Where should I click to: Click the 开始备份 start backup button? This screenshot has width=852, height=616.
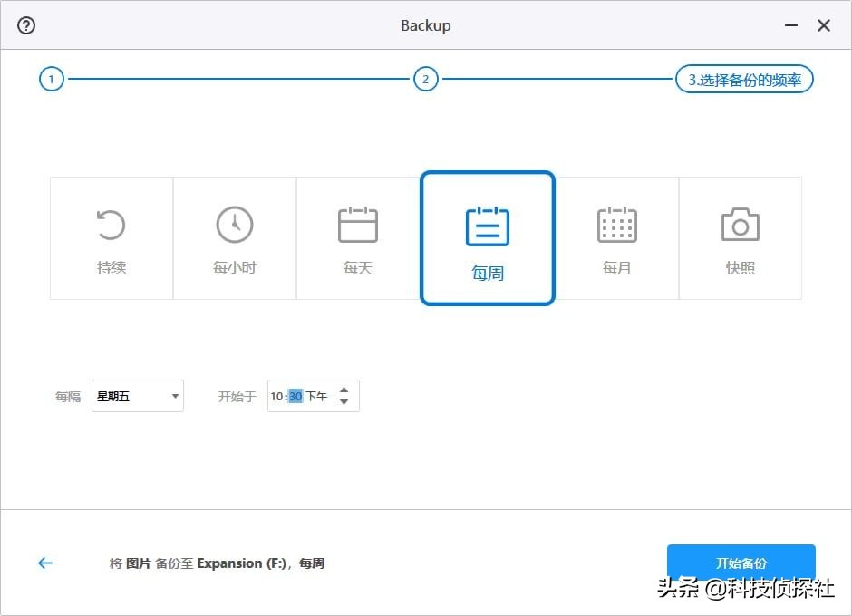click(x=741, y=563)
